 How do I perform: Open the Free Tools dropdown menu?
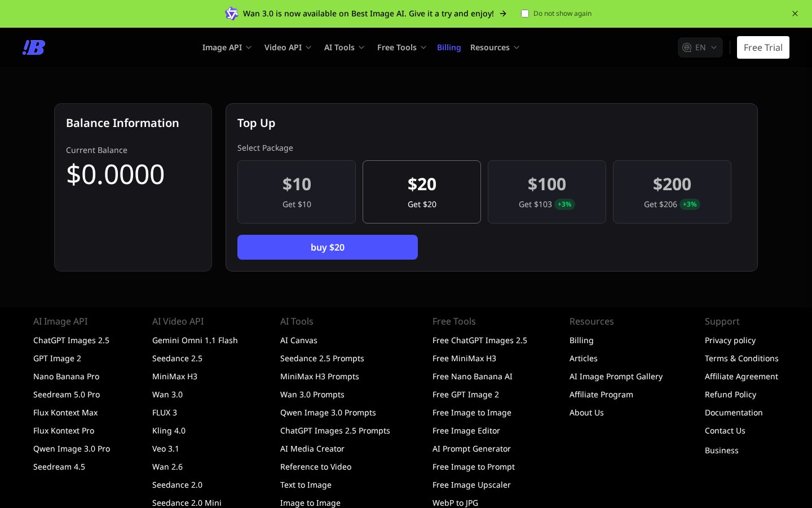401,47
